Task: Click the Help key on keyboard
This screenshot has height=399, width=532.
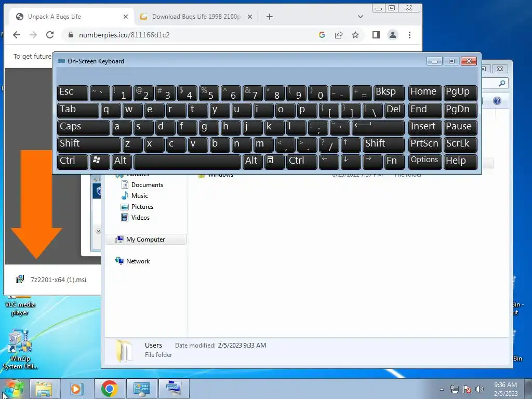Action: coord(460,161)
